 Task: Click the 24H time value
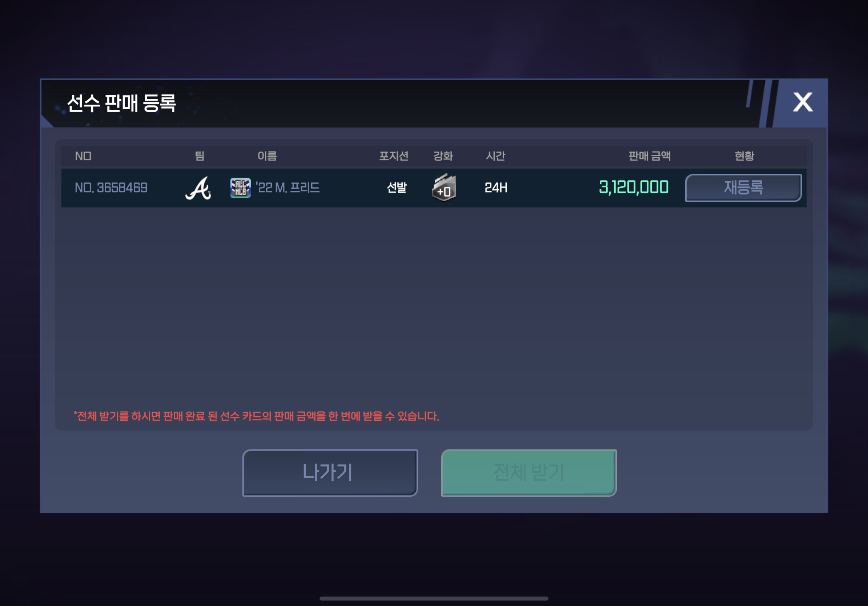496,188
